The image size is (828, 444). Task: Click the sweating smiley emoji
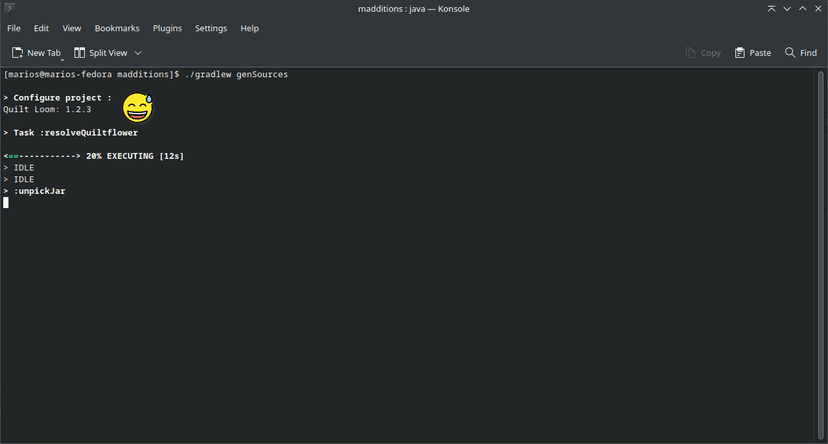tap(138, 108)
